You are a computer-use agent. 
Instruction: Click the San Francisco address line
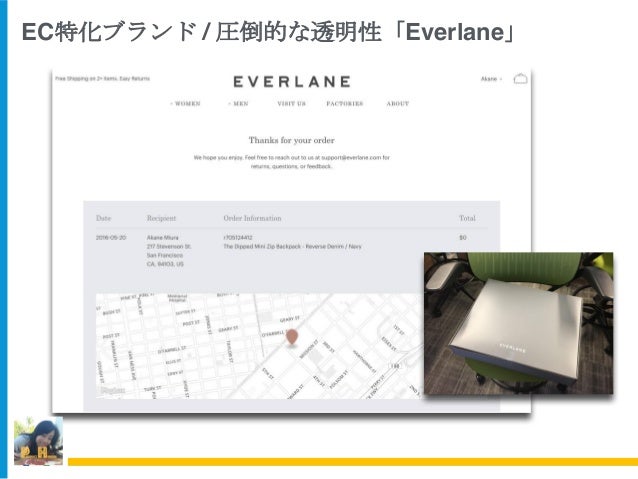tap(165, 256)
